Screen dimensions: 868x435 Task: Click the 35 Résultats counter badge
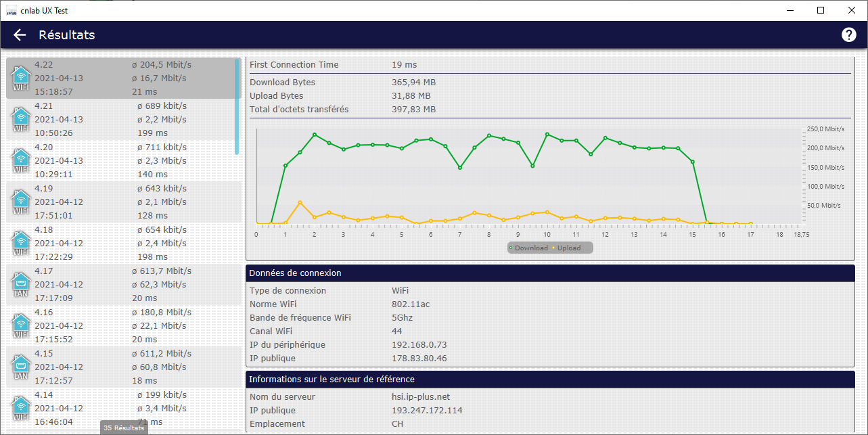[x=124, y=428]
